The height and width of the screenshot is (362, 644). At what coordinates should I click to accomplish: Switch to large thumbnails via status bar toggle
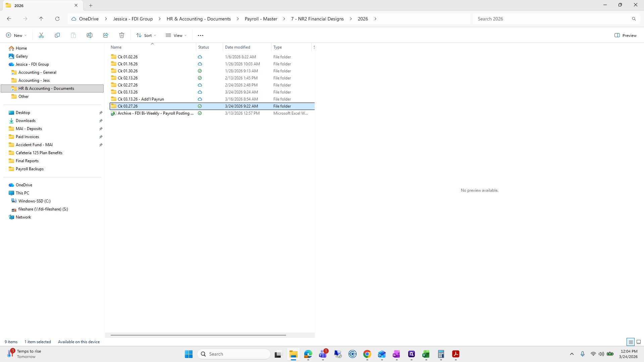coord(639,342)
